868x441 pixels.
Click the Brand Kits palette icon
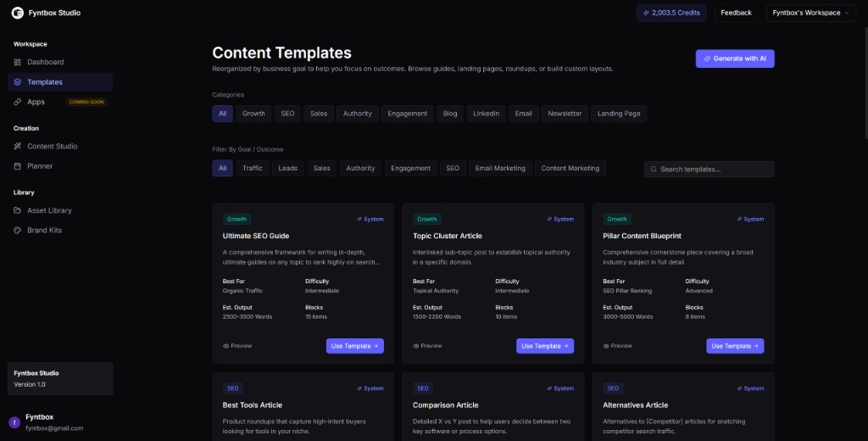click(x=17, y=231)
